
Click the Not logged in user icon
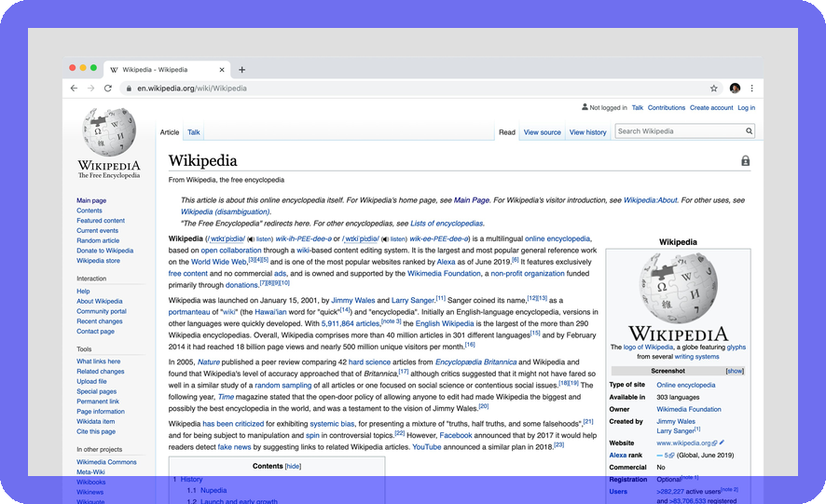(x=585, y=107)
